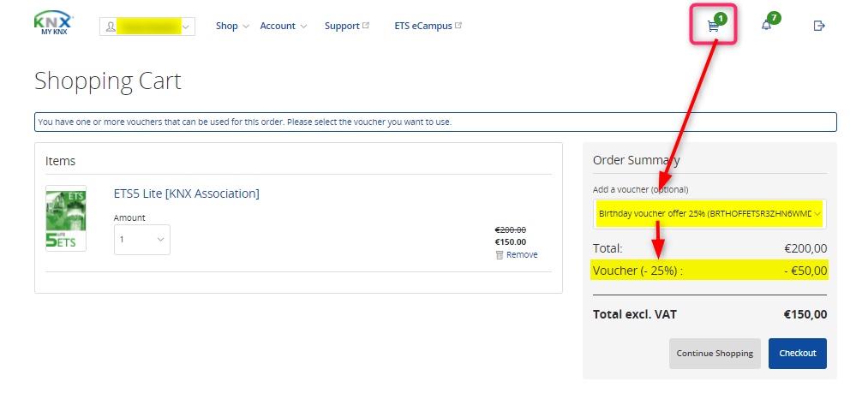
Task: Click the ETS5 Lite product thumbnail
Action: coord(66,218)
